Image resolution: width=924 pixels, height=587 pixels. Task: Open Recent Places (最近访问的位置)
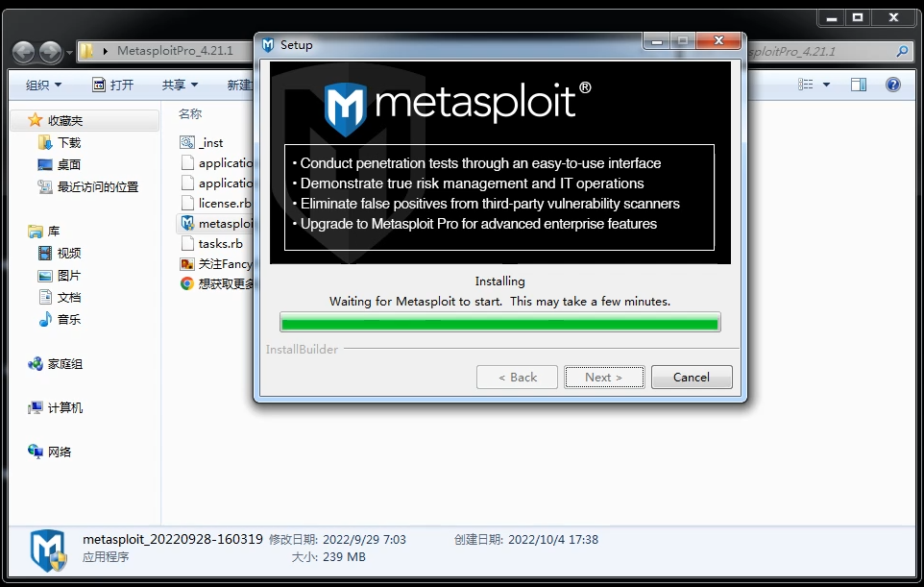click(x=98, y=186)
